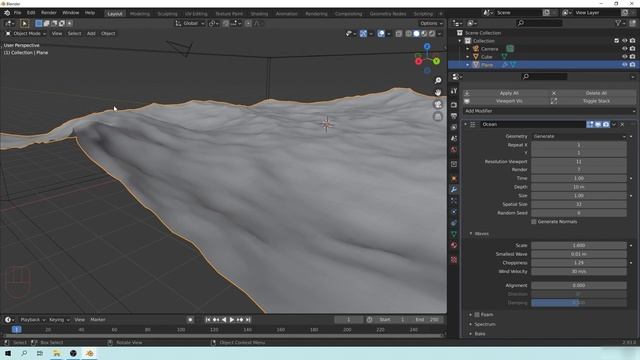Click the viewport zoom magnifier gizmo
The image size is (640, 360).
point(438,80)
